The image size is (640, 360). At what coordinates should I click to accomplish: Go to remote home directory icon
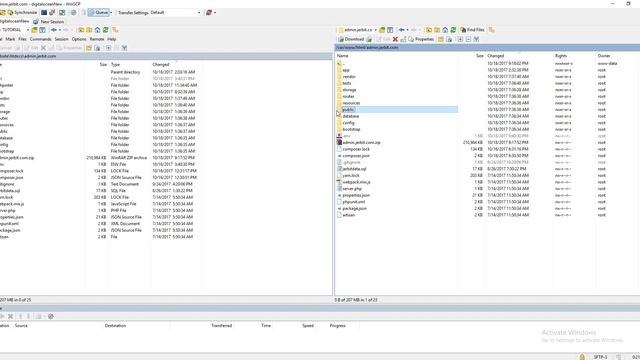click(x=445, y=30)
